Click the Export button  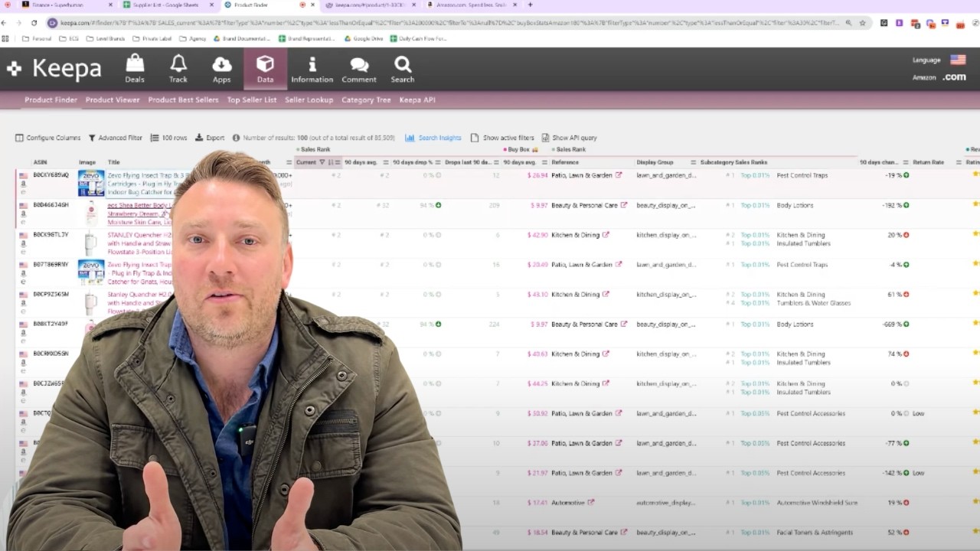(210, 138)
